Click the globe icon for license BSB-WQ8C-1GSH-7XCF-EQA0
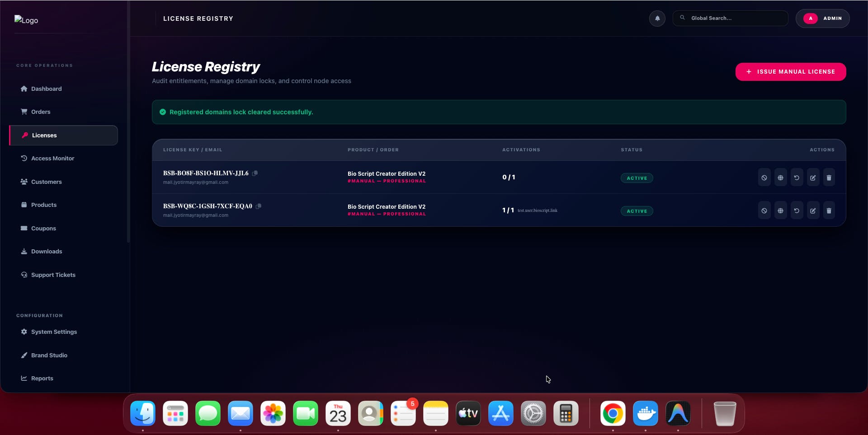868x435 pixels. click(x=780, y=210)
